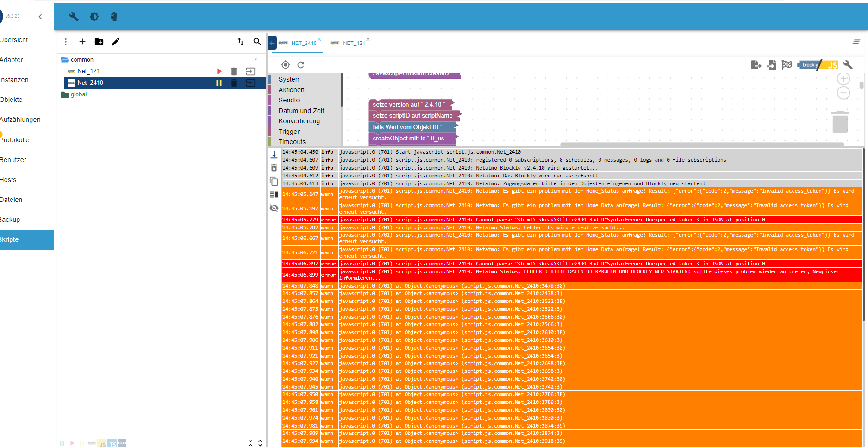Edit script with the pencil icon
Screen dimensions: 868x447
point(116,42)
